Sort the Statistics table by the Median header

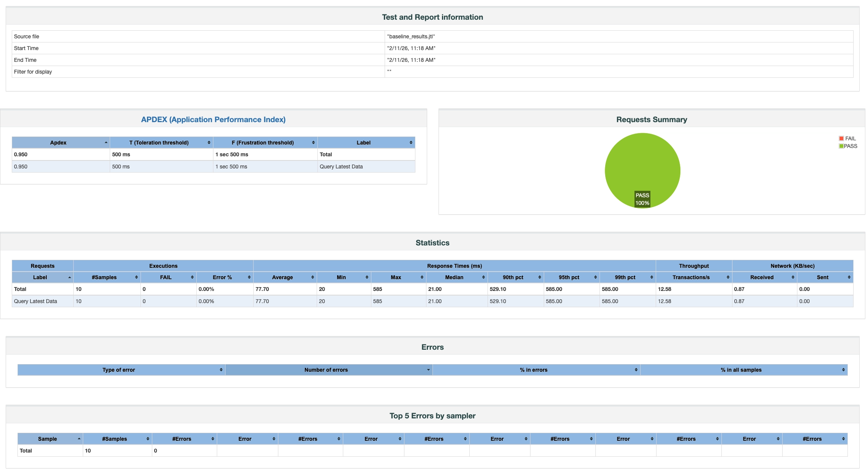[454, 277]
